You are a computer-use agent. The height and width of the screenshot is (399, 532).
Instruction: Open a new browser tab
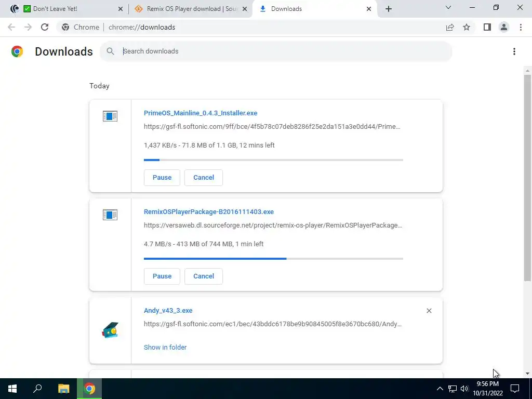(389, 9)
